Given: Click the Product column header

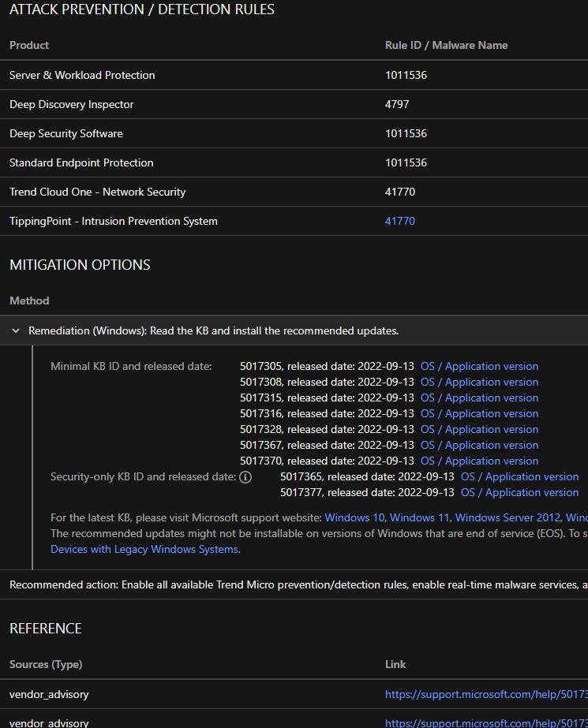Looking at the screenshot, I should coord(29,46).
